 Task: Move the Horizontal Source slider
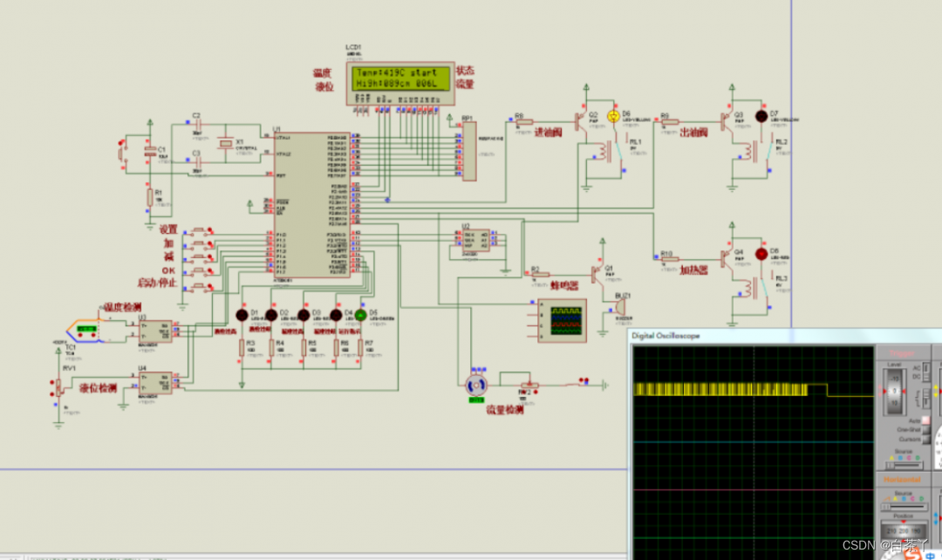(x=904, y=507)
